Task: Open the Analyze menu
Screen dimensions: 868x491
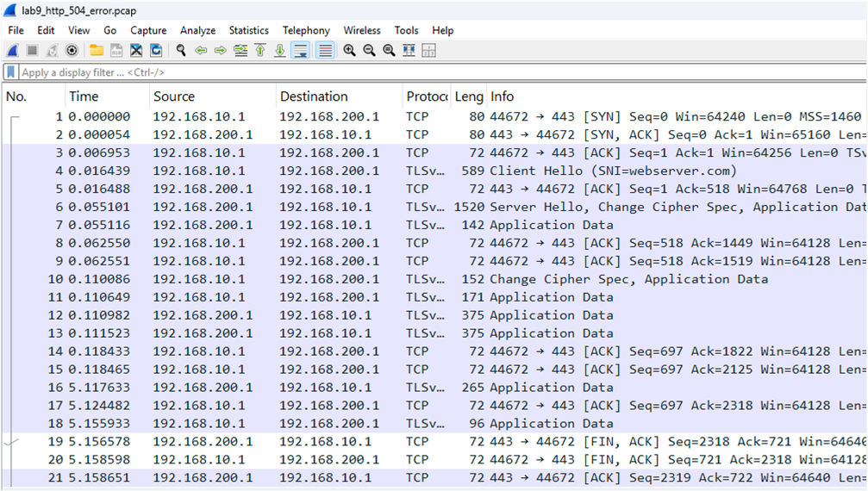Action: point(197,30)
